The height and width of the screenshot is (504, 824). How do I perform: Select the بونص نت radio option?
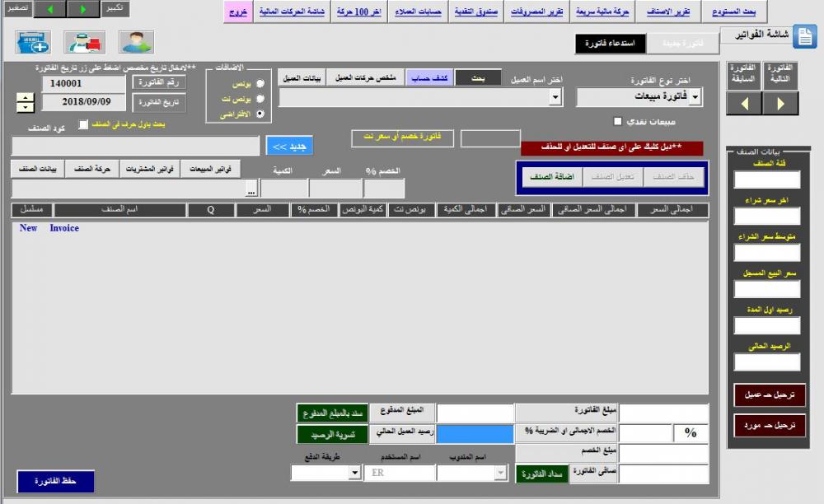260,99
